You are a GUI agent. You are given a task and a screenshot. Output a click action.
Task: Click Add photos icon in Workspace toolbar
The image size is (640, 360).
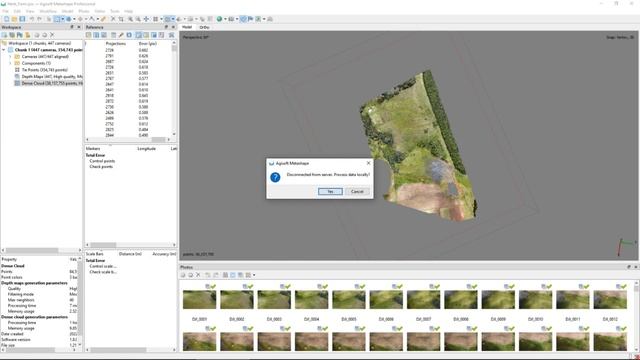click(12, 35)
